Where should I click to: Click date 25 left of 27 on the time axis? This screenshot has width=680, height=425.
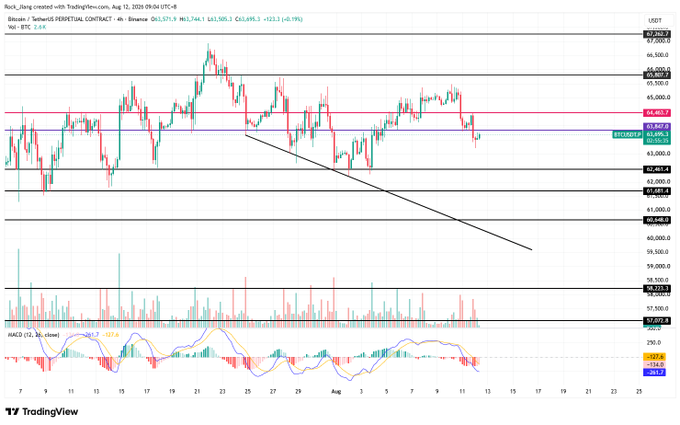(x=248, y=391)
